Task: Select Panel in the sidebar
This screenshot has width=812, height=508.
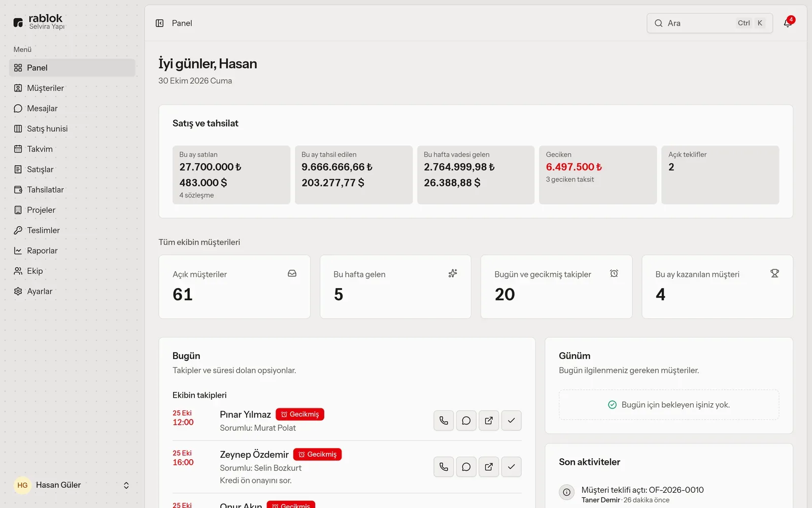Action: coord(72,68)
